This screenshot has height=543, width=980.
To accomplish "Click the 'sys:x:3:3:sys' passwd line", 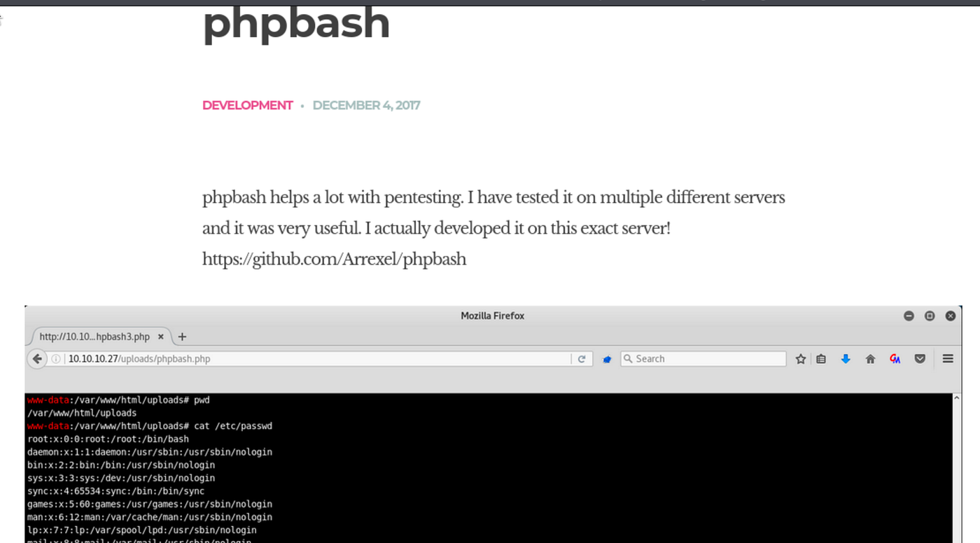I will 121,478.
